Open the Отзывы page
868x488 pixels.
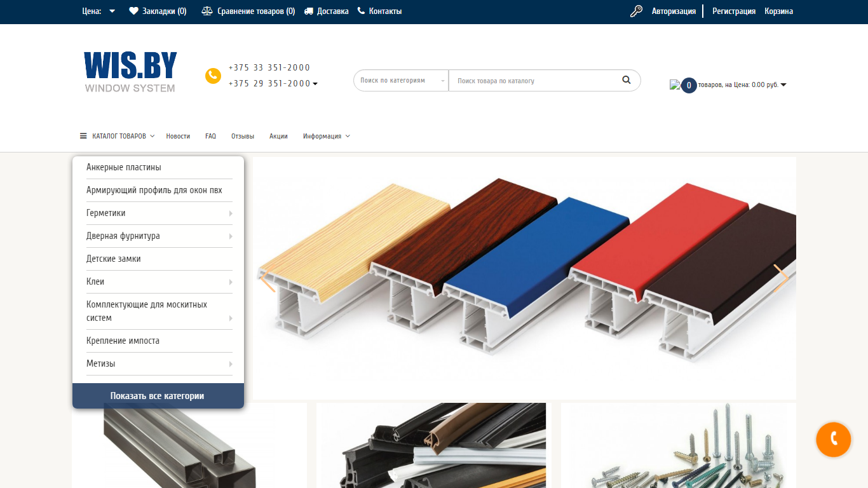tap(243, 136)
